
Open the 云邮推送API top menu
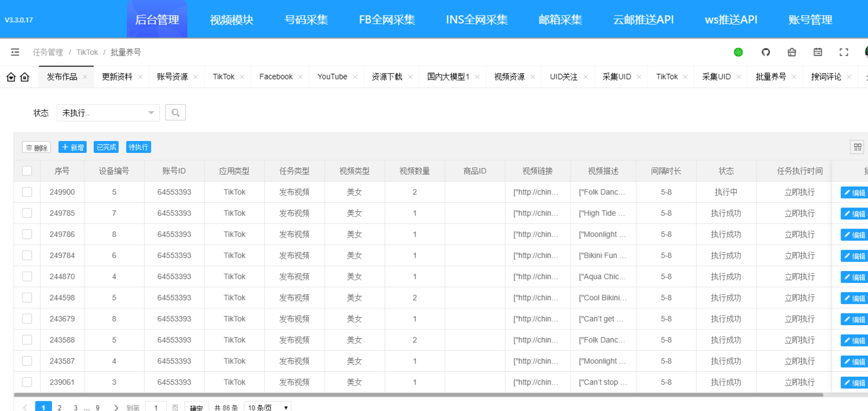click(x=643, y=19)
